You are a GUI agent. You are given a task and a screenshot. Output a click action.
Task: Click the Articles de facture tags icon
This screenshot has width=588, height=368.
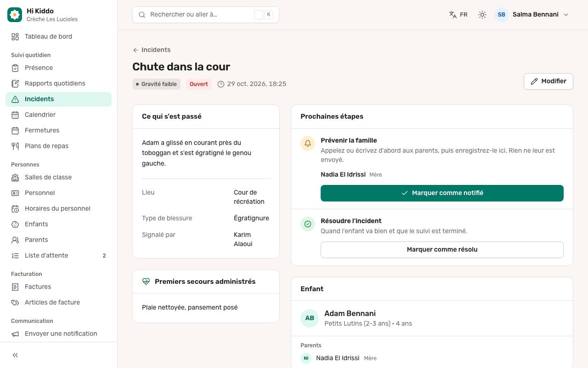click(x=15, y=303)
